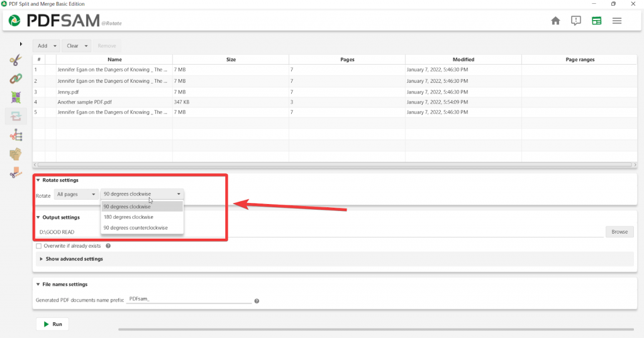This screenshot has height=338, width=644.
Task: Collapse the rotation degrees combo box
Action: click(142, 194)
